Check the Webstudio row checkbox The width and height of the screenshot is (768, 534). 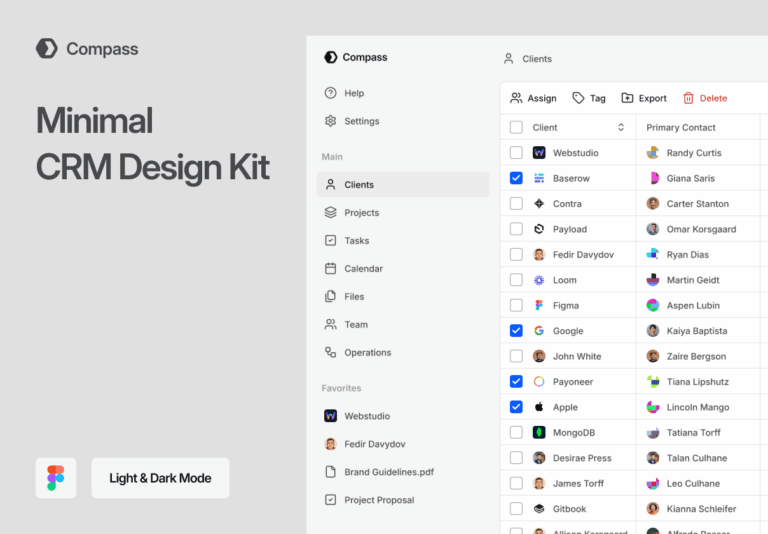tap(516, 153)
